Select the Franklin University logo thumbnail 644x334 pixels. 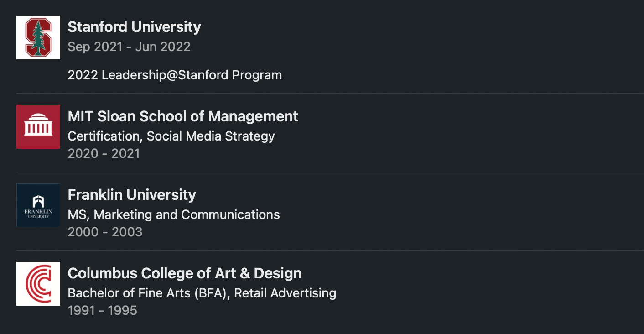pyautogui.click(x=38, y=205)
